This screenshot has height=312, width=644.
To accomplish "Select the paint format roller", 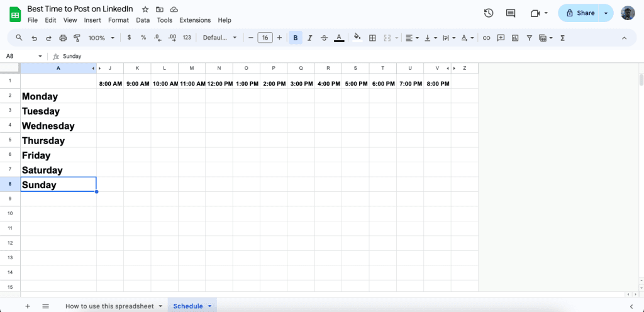I will click(x=77, y=38).
